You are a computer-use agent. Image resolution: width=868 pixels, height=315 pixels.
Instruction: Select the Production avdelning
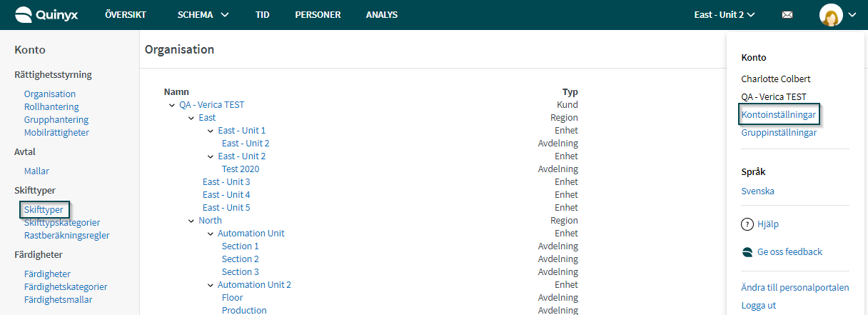click(x=244, y=311)
